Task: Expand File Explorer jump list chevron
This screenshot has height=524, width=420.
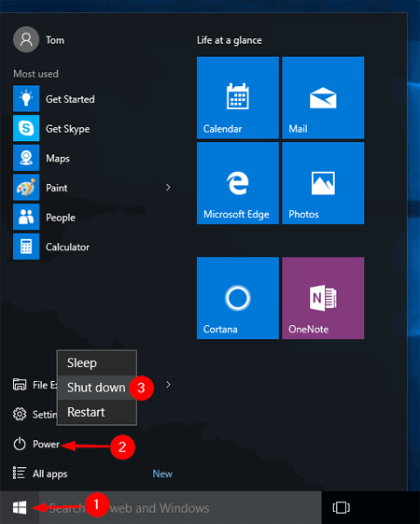Action: [x=168, y=385]
